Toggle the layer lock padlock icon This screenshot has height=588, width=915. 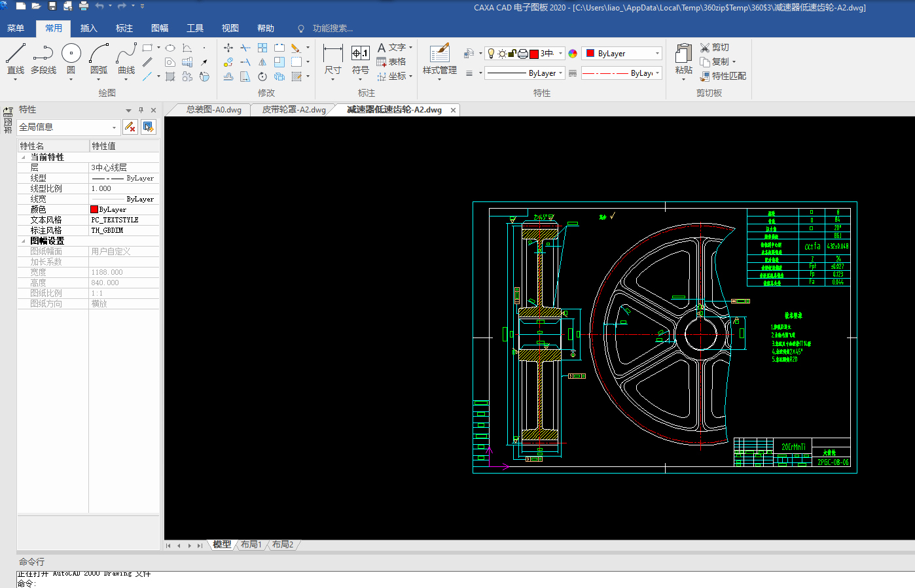[512, 54]
